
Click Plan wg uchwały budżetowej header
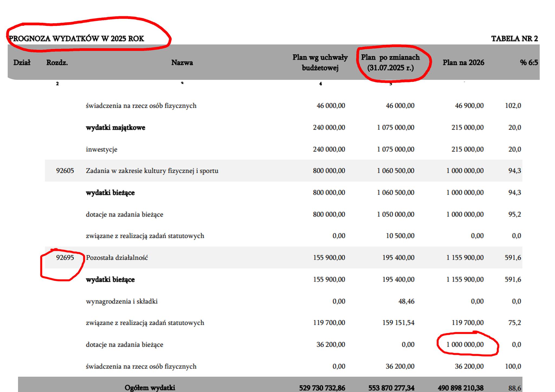click(320, 63)
